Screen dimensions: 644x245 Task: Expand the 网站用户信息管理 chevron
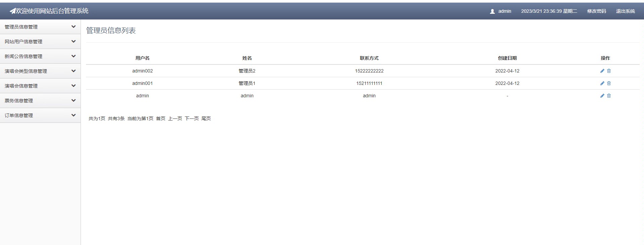click(74, 41)
